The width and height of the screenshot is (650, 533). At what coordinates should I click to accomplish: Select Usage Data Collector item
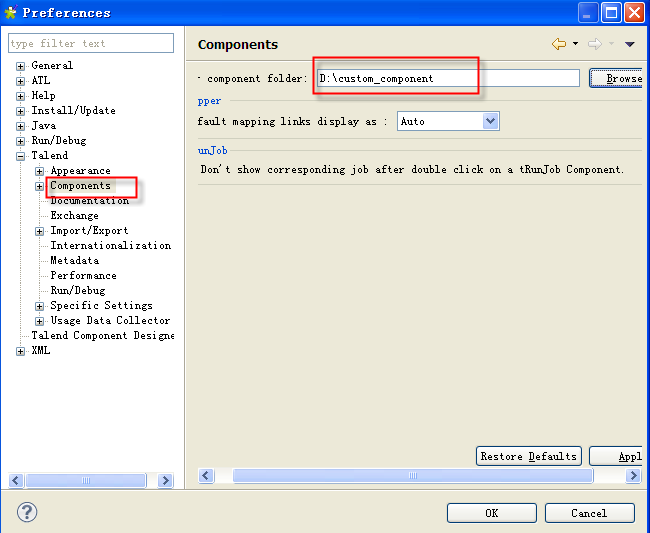(110, 320)
